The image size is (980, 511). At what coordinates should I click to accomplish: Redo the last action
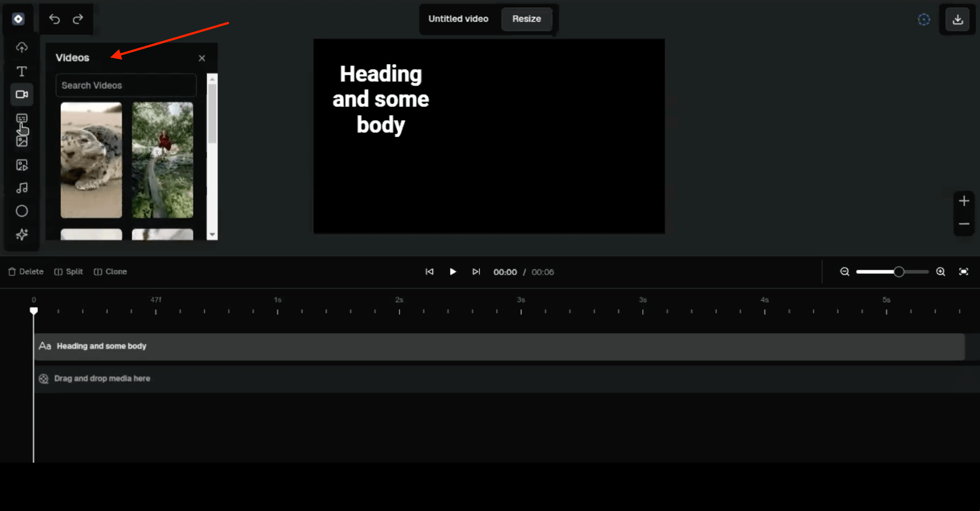[78, 19]
